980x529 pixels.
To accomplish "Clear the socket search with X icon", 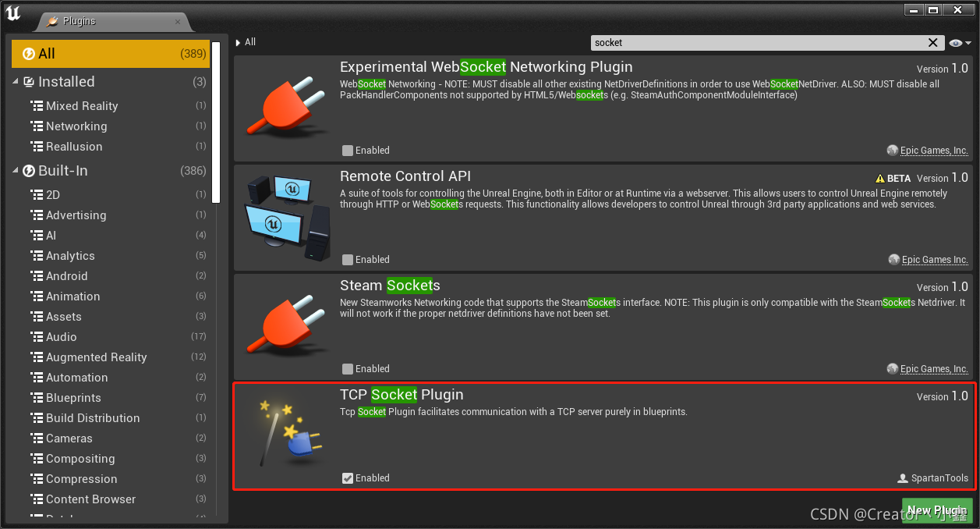I will (932, 42).
